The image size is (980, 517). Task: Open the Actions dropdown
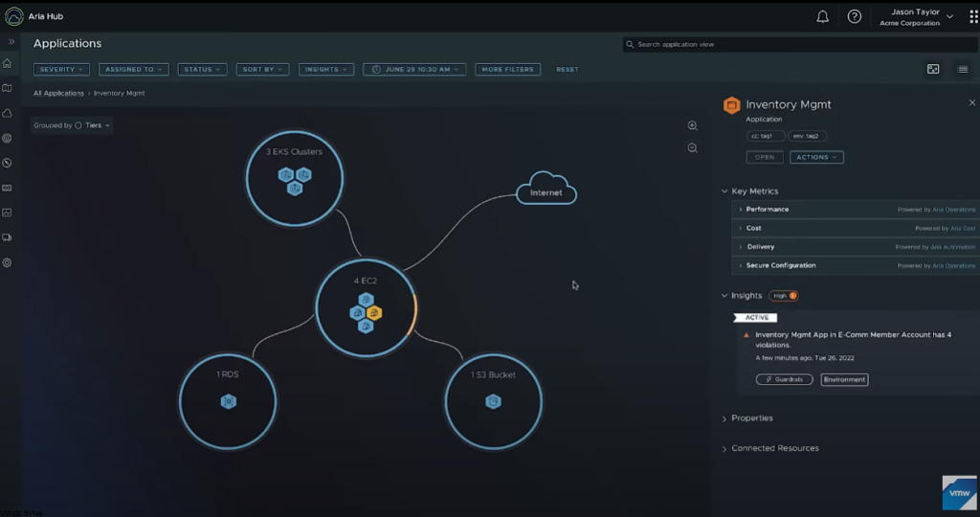(816, 158)
